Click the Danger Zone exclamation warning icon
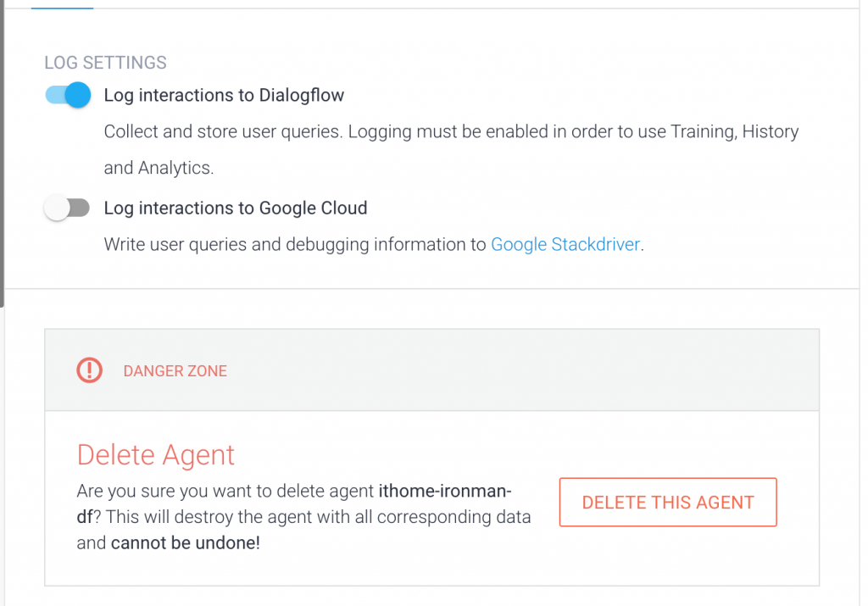 point(89,370)
